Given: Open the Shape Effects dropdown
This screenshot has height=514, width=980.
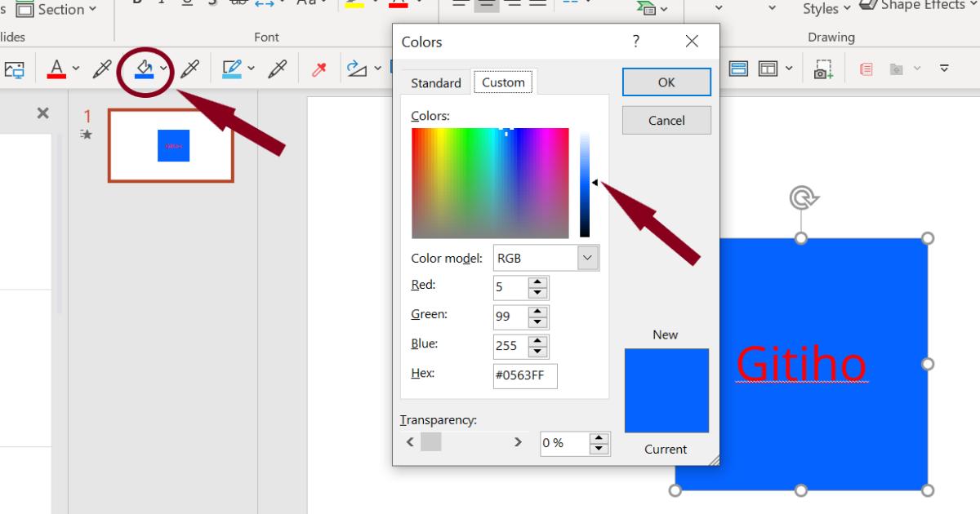Looking at the screenshot, I should pyautogui.click(x=919, y=6).
